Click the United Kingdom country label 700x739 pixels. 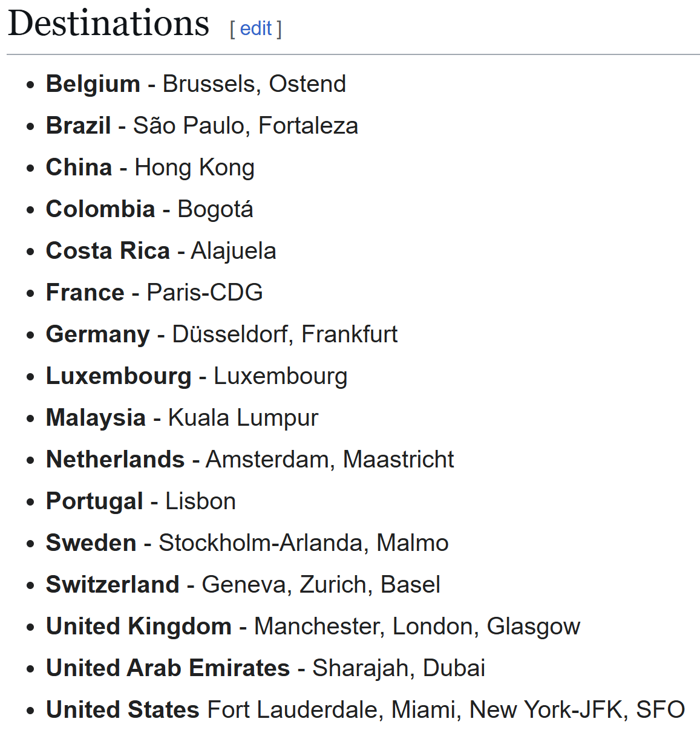[x=139, y=627]
